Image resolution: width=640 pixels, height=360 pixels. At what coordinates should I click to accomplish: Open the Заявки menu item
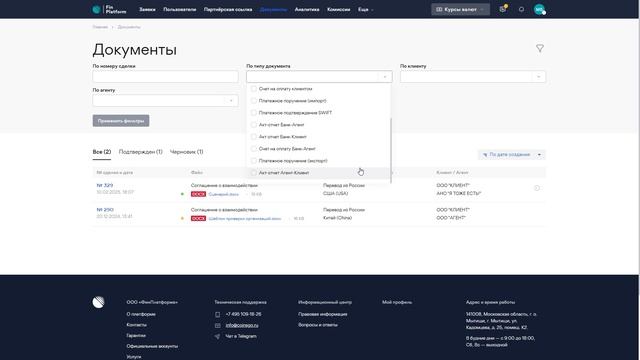click(147, 9)
